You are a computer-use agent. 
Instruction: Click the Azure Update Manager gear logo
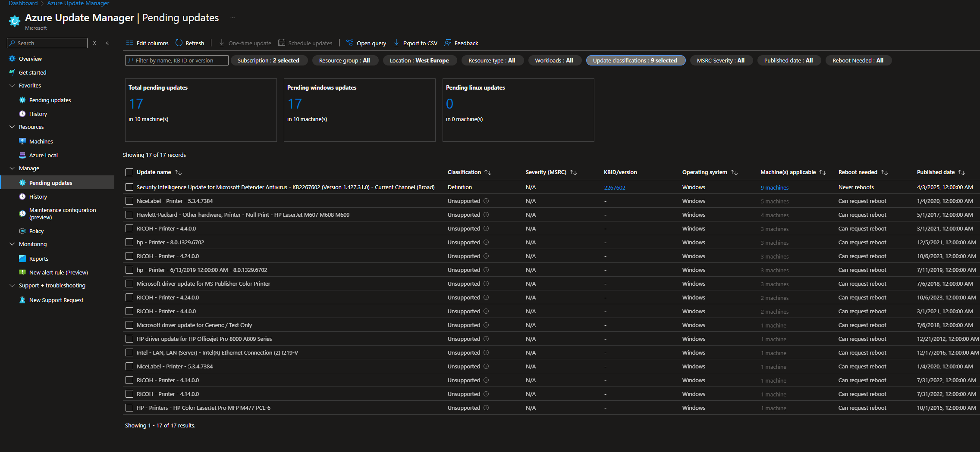[15, 21]
